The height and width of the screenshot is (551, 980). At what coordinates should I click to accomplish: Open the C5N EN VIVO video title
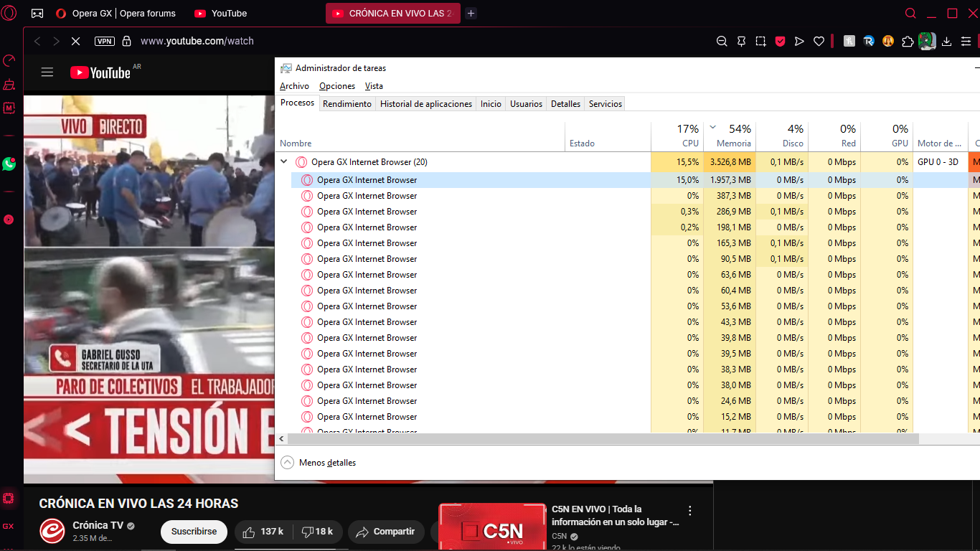click(615, 516)
